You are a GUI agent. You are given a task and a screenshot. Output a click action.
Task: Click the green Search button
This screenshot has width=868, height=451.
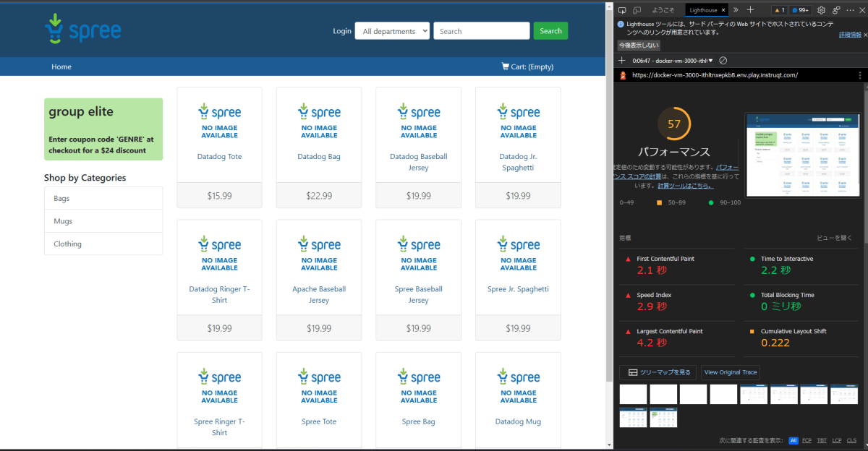550,31
